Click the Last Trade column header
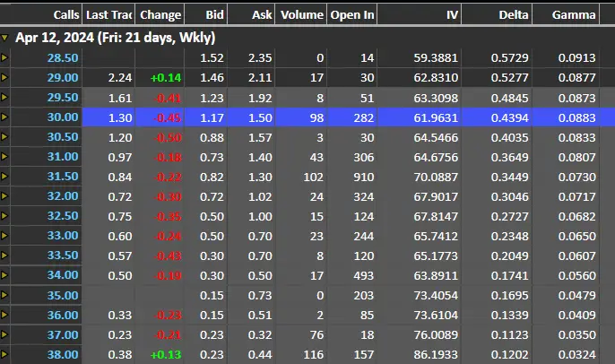 pyautogui.click(x=108, y=15)
